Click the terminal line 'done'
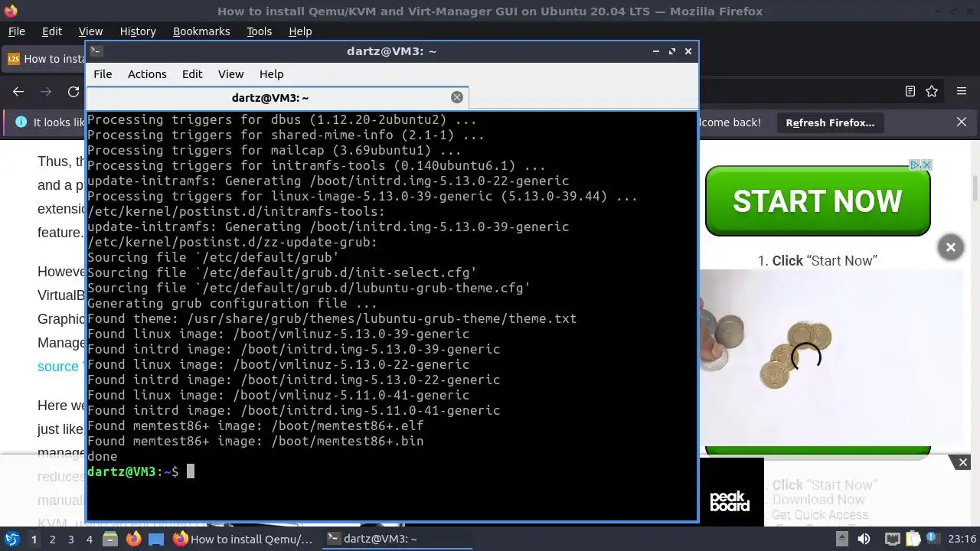Image resolution: width=980 pixels, height=551 pixels. 103,456
